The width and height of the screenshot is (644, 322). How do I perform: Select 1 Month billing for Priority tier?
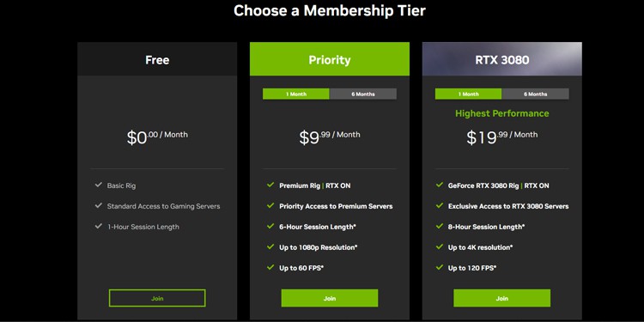[296, 94]
